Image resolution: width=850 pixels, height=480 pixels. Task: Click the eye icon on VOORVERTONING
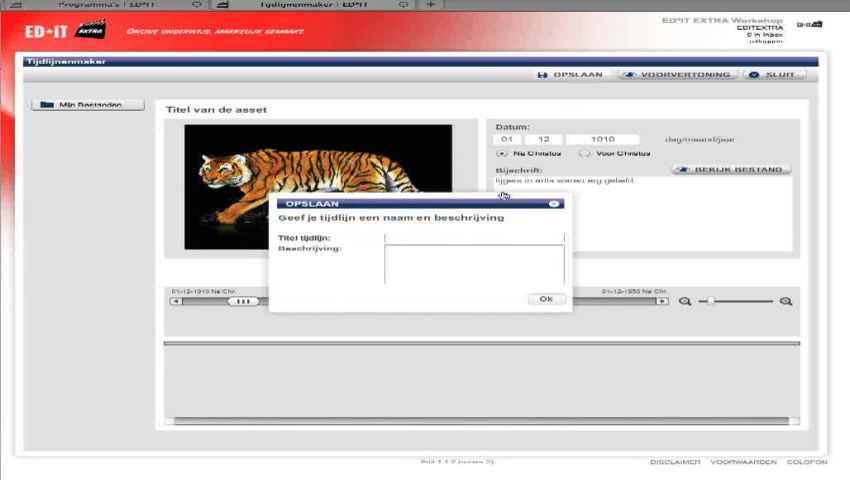pyautogui.click(x=629, y=75)
